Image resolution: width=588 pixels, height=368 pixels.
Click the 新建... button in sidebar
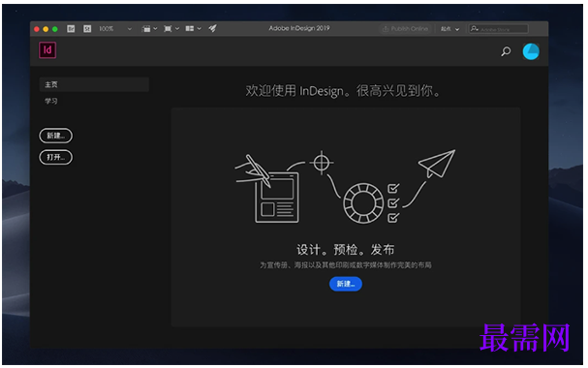click(x=56, y=136)
